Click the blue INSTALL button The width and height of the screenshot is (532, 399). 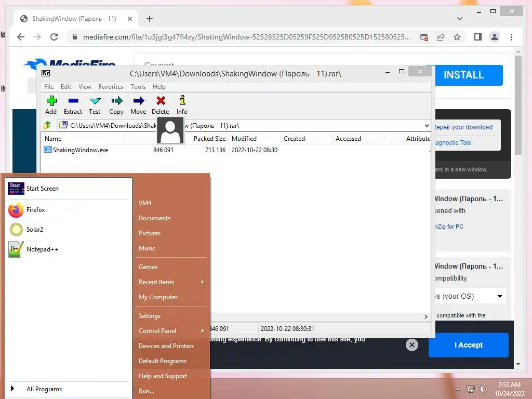[464, 75]
